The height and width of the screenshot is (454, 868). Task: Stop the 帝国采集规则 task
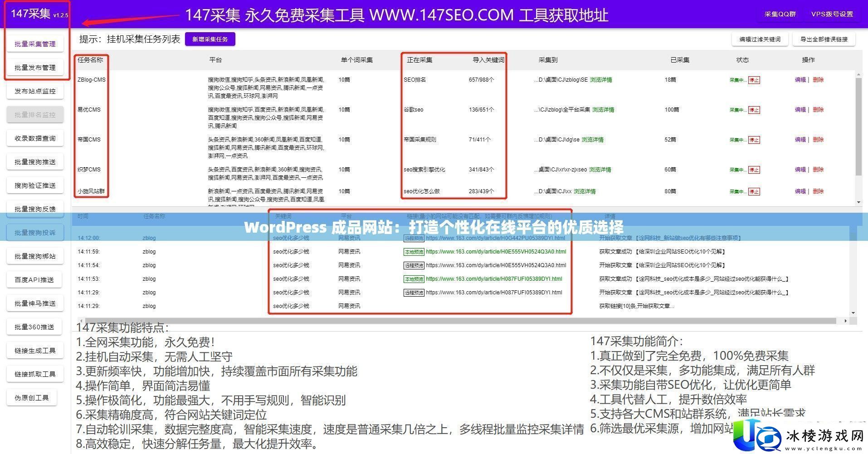754,140
